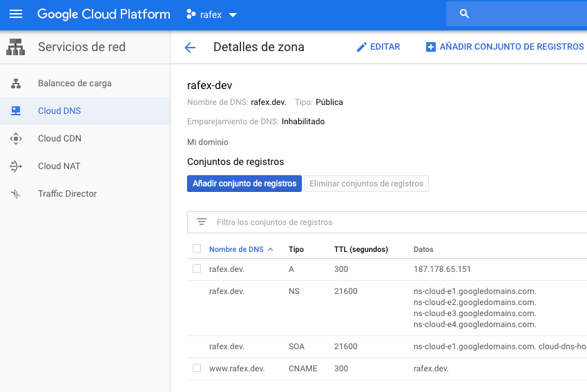Image resolution: width=587 pixels, height=392 pixels.
Task: Click the Servicios de red network icon
Action: coord(16,47)
